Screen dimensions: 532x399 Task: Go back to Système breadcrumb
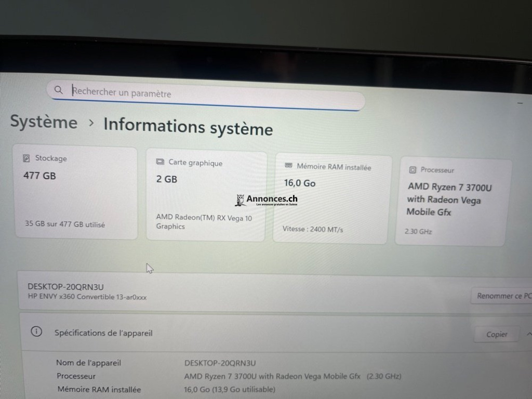tap(44, 122)
